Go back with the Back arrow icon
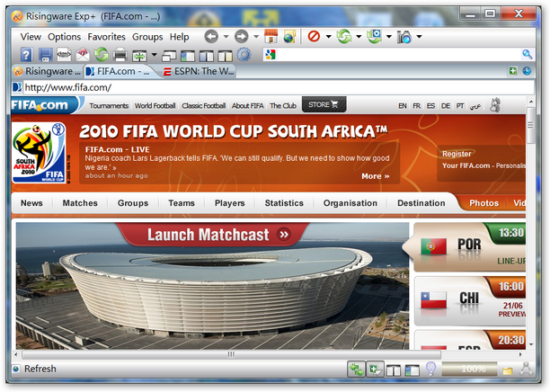550x392 pixels. pos(211,37)
